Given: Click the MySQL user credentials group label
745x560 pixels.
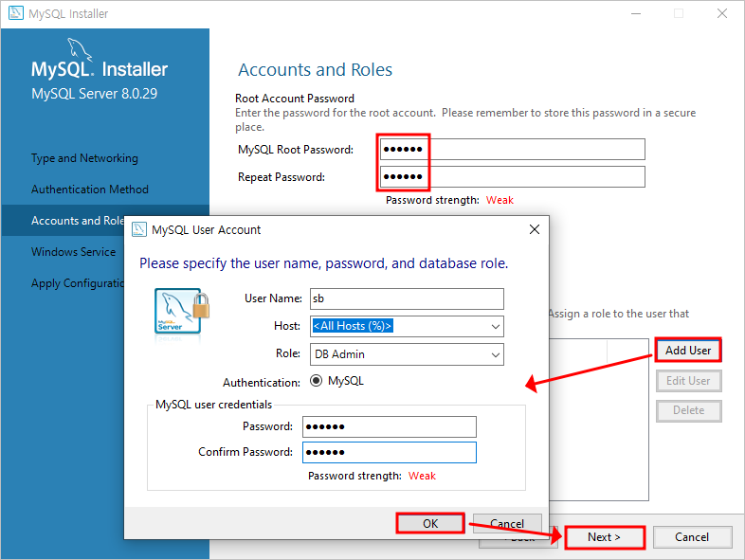Looking at the screenshot, I should [x=214, y=405].
